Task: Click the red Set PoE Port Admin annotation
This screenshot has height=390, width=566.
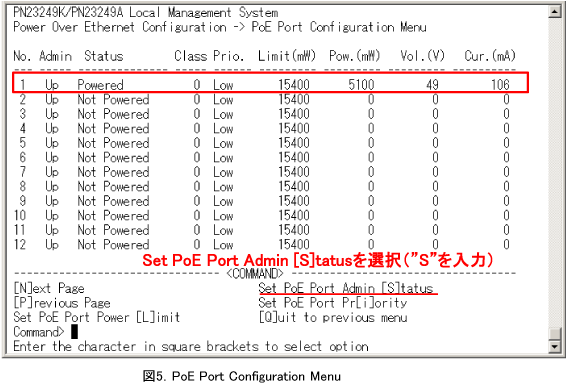Action: coord(318,260)
